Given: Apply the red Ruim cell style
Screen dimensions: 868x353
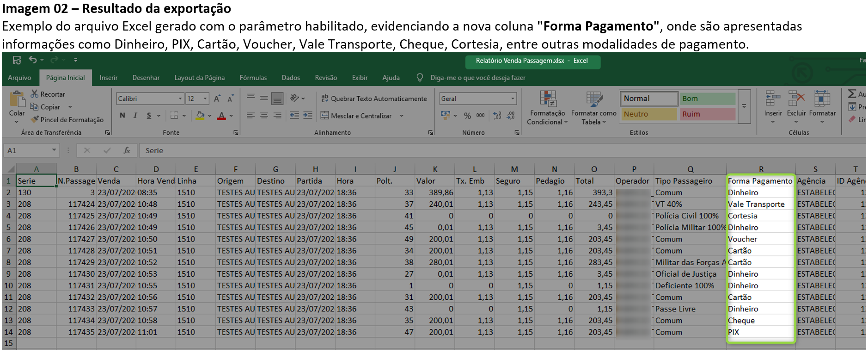Looking at the screenshot, I should click(707, 114).
